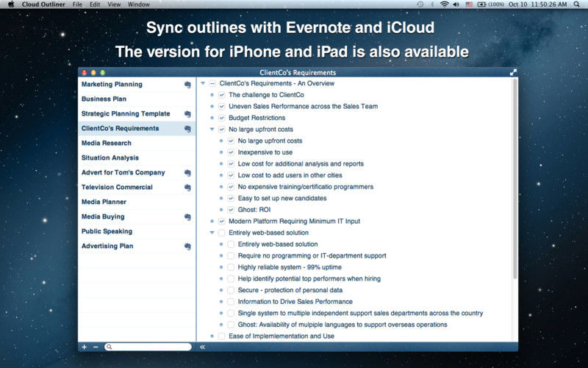Click the Evernote icon next to Advert for Tom's Company
The height and width of the screenshot is (368, 588).
coord(187,173)
